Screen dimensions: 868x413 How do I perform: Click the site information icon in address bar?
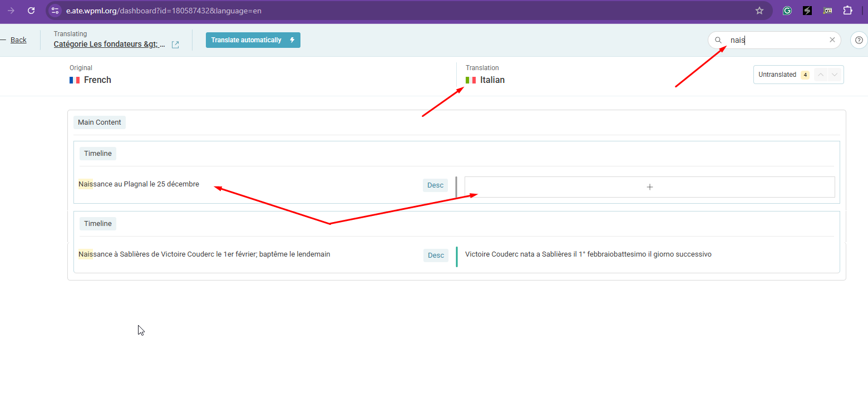[55, 11]
